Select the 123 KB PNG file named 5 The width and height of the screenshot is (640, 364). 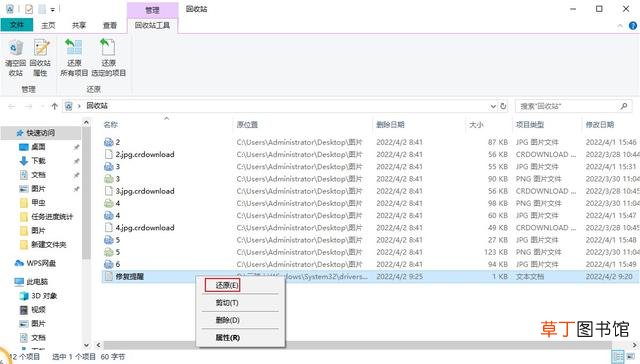pyautogui.click(x=118, y=252)
